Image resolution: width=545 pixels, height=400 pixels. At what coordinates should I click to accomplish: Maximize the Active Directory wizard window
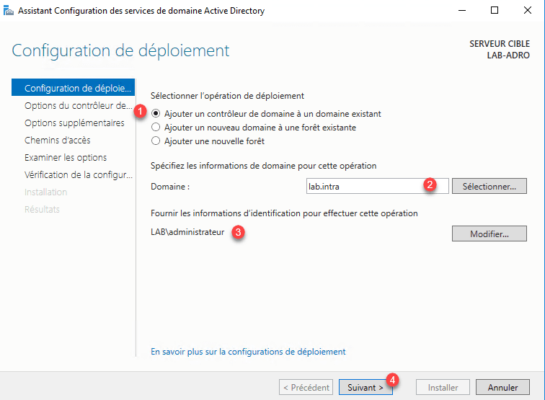pyautogui.click(x=494, y=10)
